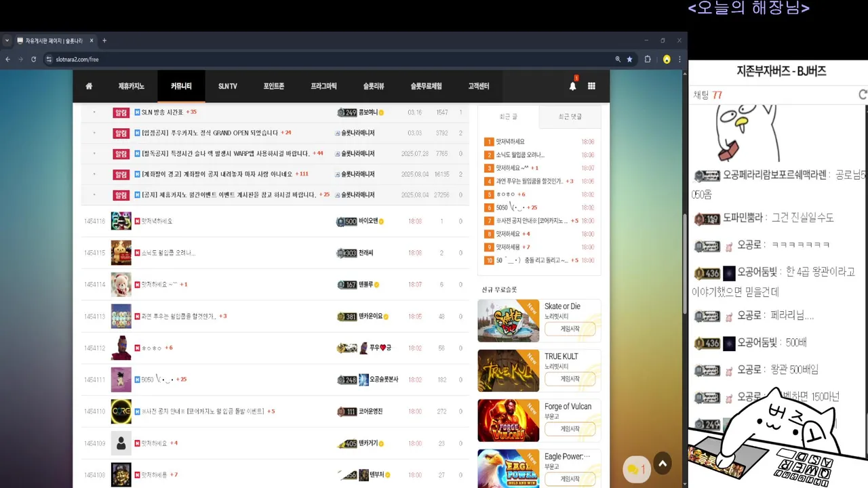Screen dimensions: 868x488
Task: Open the SLN TV menu
Action: pyautogui.click(x=228, y=86)
